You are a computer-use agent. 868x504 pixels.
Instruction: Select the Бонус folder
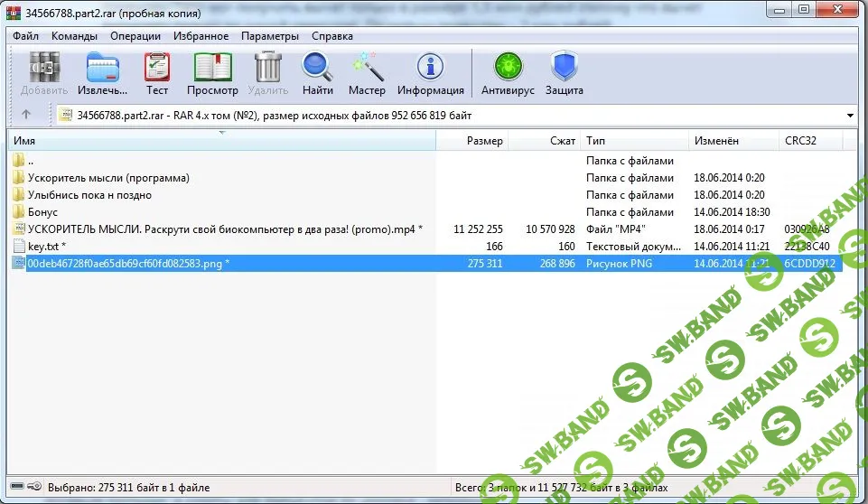point(42,212)
